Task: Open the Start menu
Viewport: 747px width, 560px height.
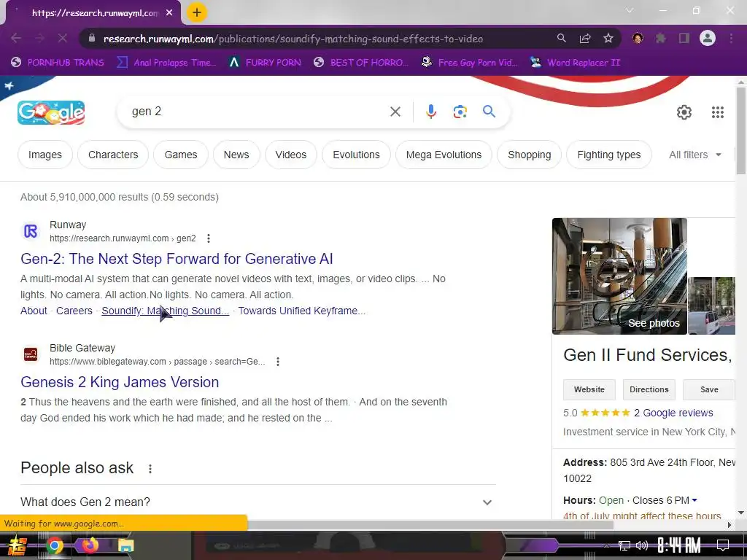Action: [17, 545]
